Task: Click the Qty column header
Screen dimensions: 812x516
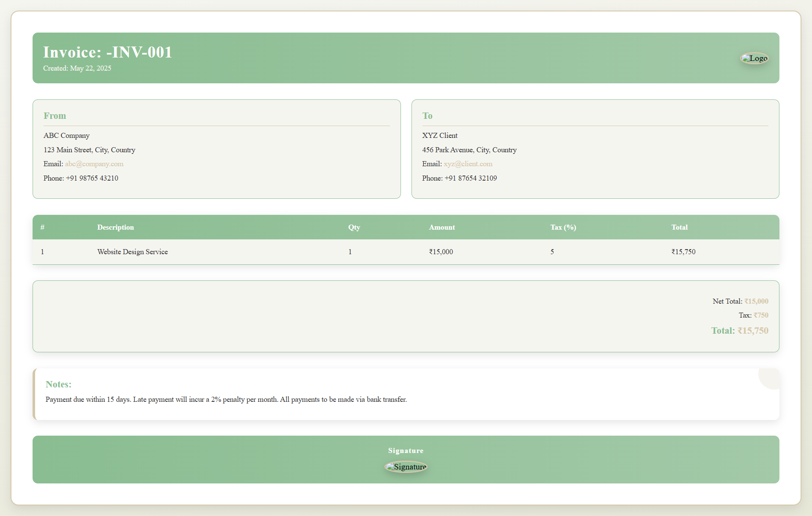Action: click(354, 228)
